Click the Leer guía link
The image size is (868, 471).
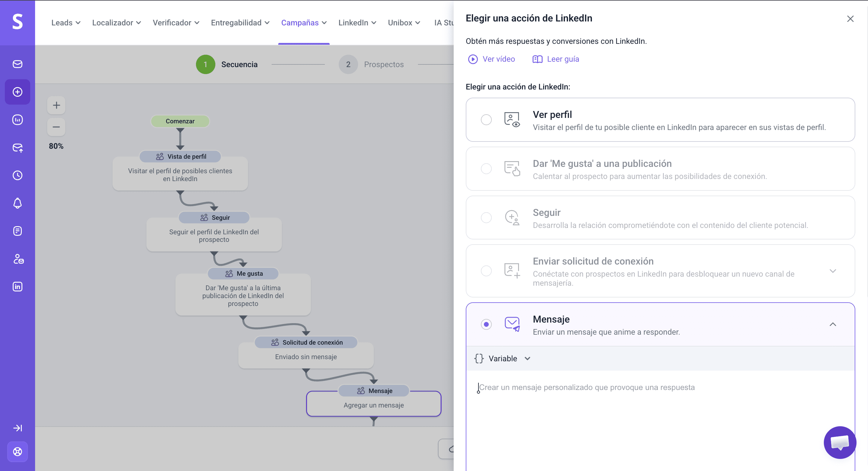(x=556, y=59)
